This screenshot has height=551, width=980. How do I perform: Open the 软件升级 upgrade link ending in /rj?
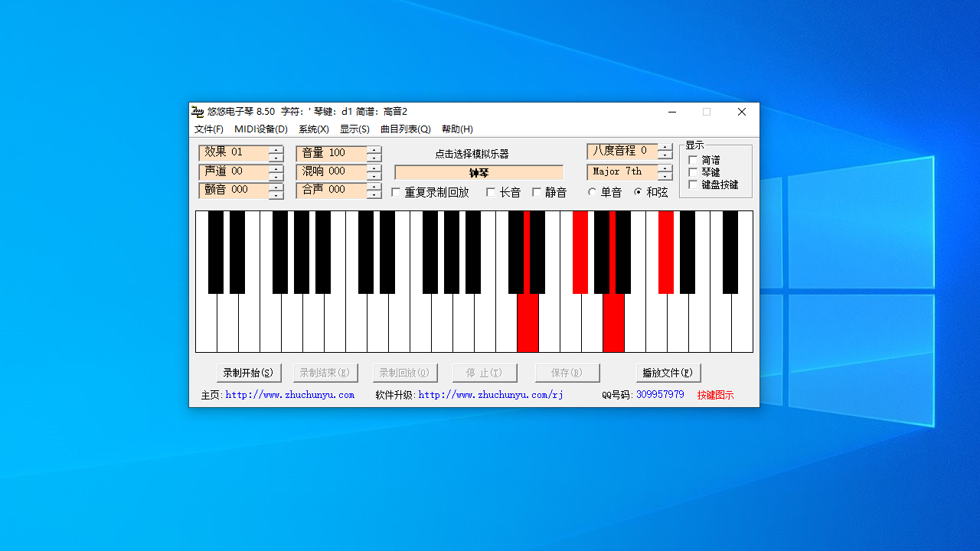coord(490,395)
